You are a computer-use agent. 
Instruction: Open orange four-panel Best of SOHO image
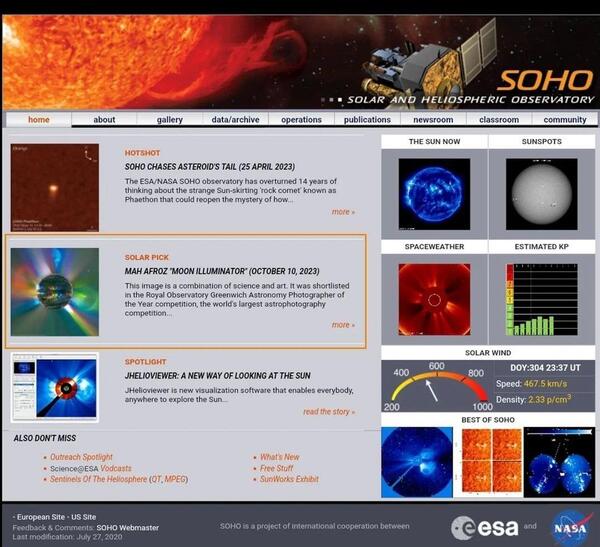coord(489,460)
